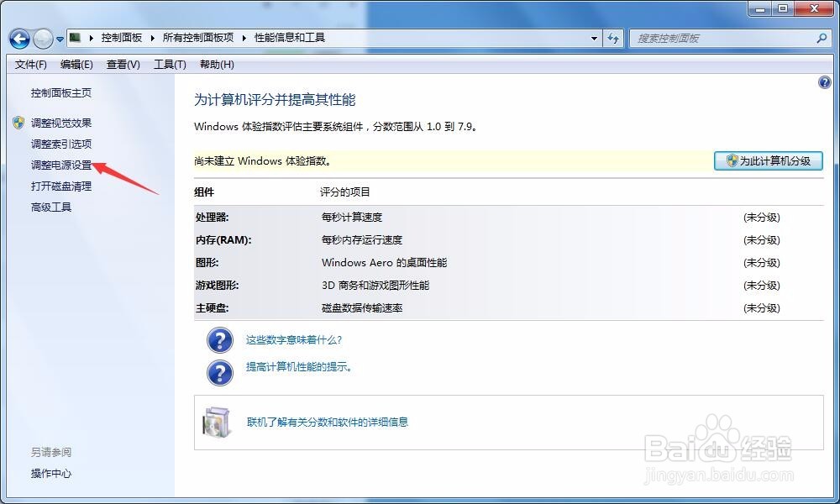Select the 图形 component row label

[x=207, y=263]
